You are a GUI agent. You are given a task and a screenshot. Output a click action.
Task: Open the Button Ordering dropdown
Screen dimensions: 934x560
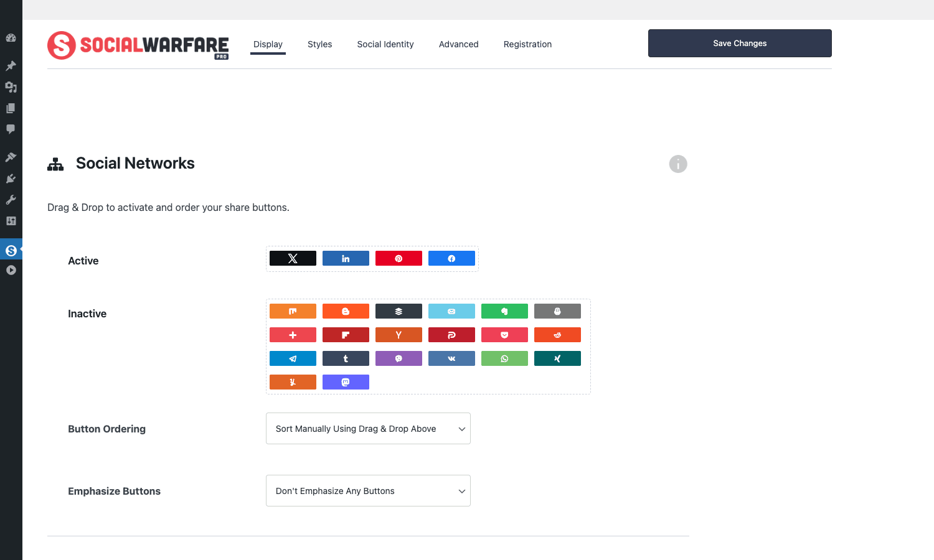368,429
